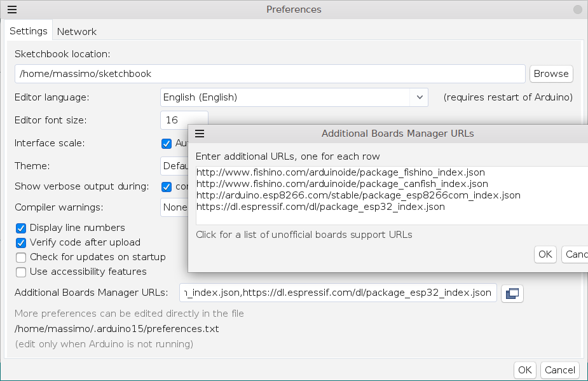The image size is (588, 381).
Task: Confirm URLs dialog with OK button
Action: (545, 254)
